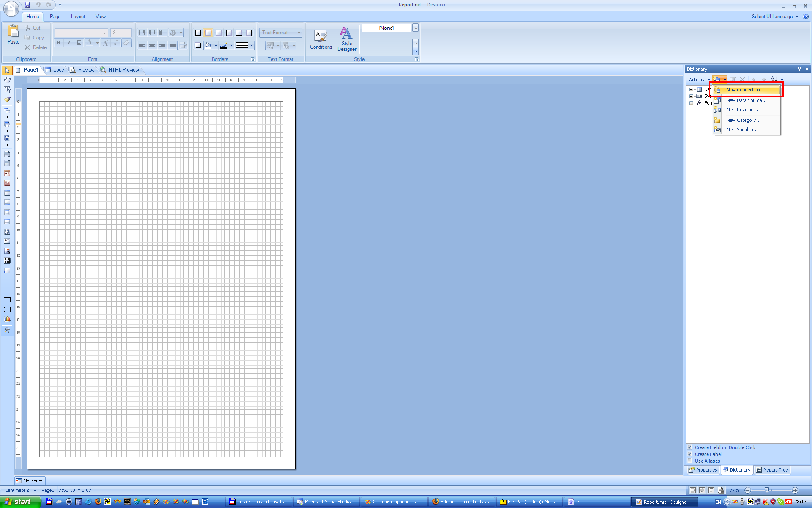Expand the System Variables tree node

(x=691, y=96)
